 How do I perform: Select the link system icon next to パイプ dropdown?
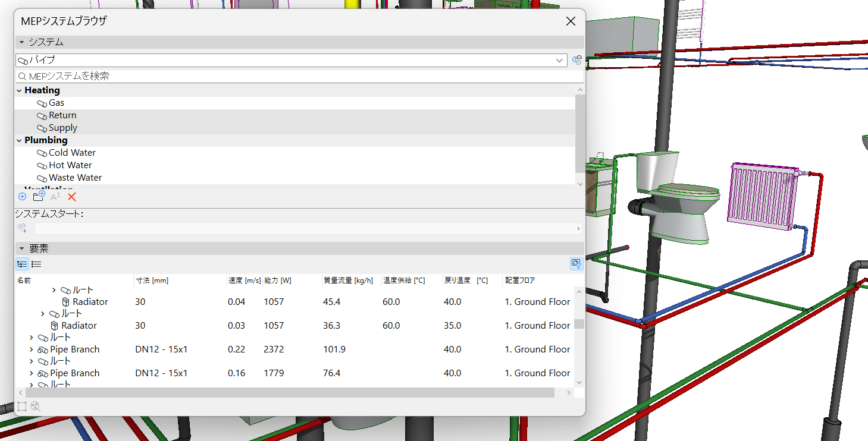click(576, 60)
